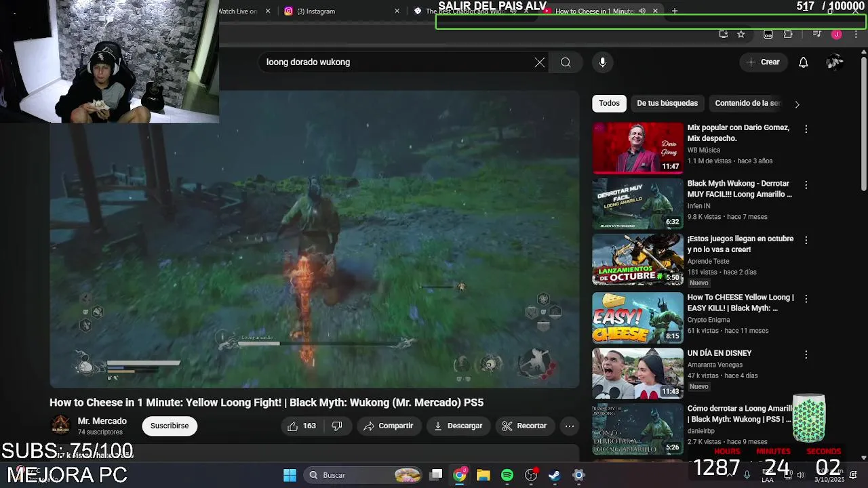Screen dimensions: 868x488
Task: Switch to the Instagram tab
Action: coord(340,11)
